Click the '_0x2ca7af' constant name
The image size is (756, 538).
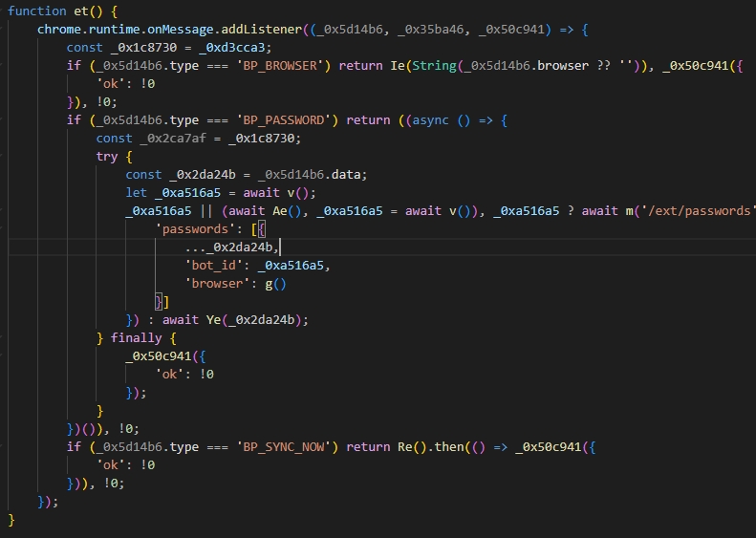(x=173, y=139)
